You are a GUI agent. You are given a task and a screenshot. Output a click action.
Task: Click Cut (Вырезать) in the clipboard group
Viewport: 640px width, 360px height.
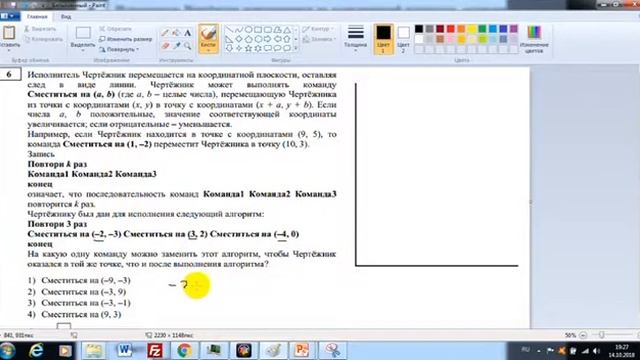tap(40, 29)
